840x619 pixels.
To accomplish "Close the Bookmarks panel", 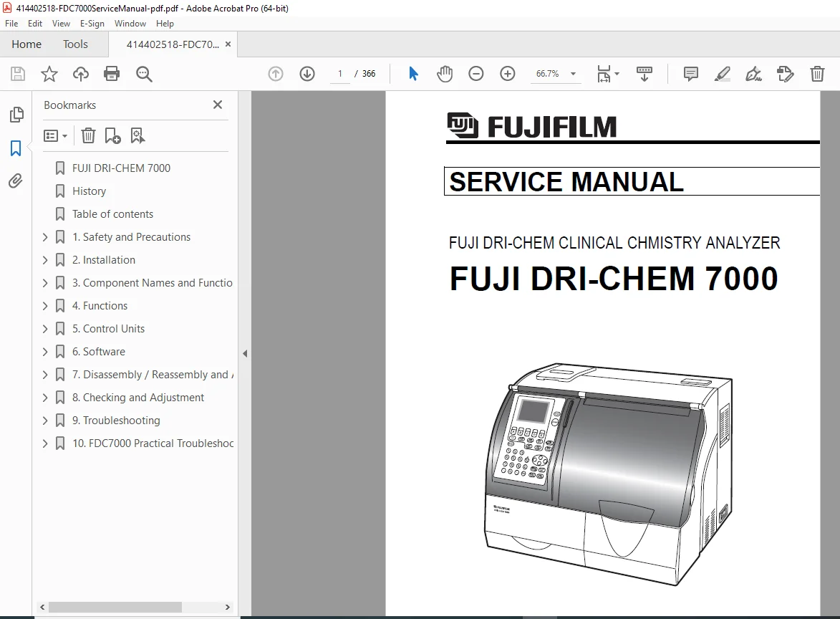I will [x=218, y=105].
